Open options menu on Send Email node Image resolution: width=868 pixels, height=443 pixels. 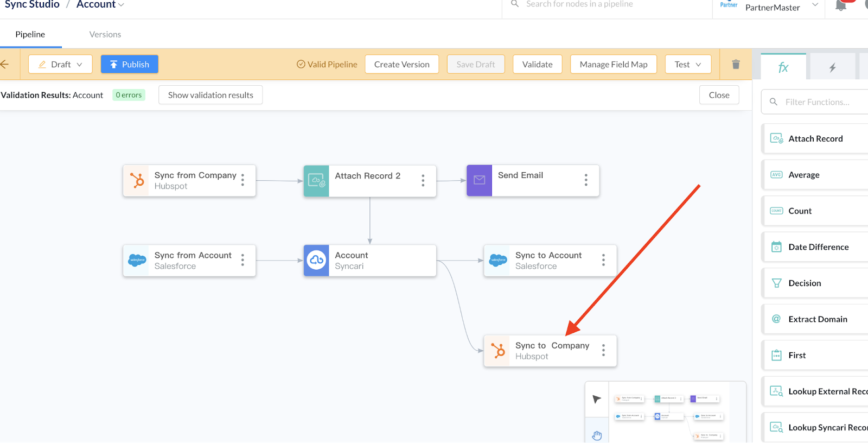586,180
